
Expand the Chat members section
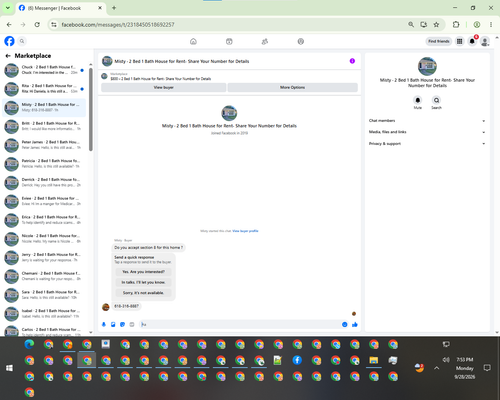427,121
